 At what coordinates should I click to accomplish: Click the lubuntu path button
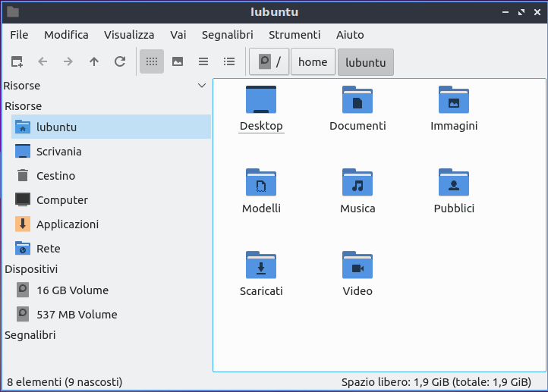366,62
